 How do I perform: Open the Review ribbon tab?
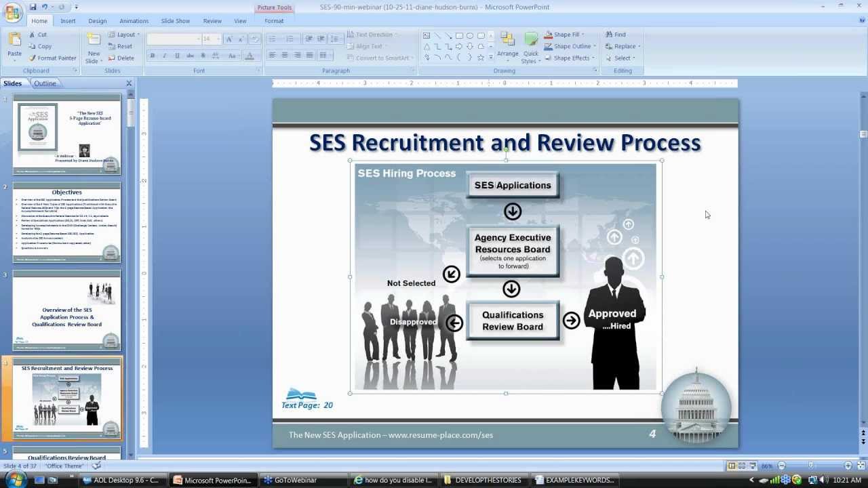pyautogui.click(x=212, y=21)
